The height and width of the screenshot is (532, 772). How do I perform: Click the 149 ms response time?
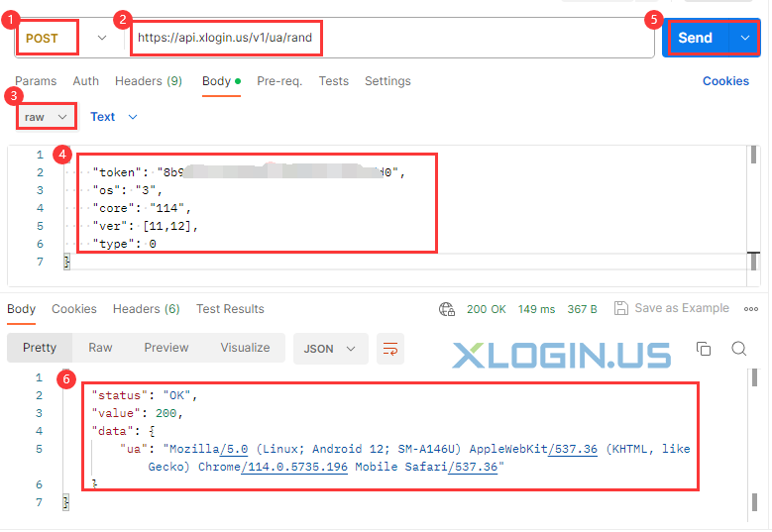pyautogui.click(x=536, y=309)
